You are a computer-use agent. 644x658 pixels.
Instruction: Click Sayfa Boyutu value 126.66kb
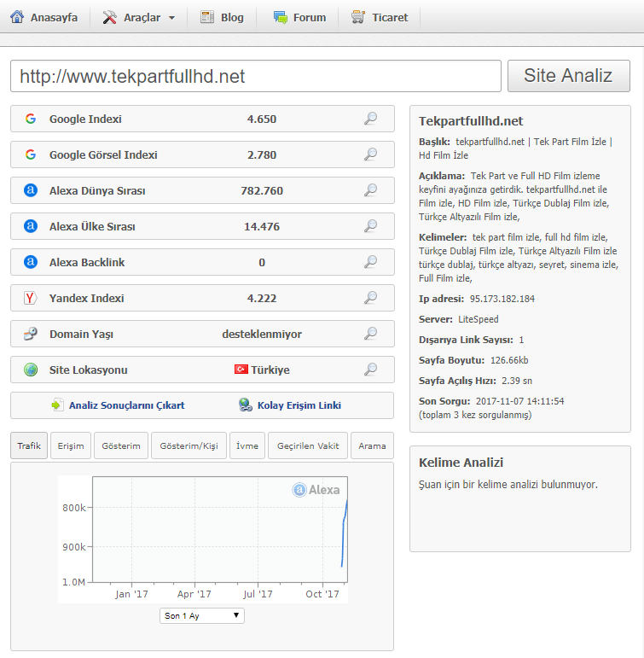click(509, 360)
